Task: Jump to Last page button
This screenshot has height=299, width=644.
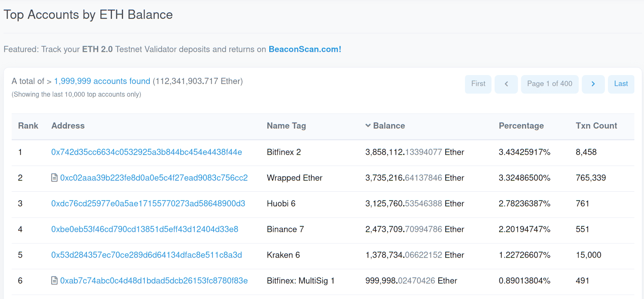Action: coord(621,84)
